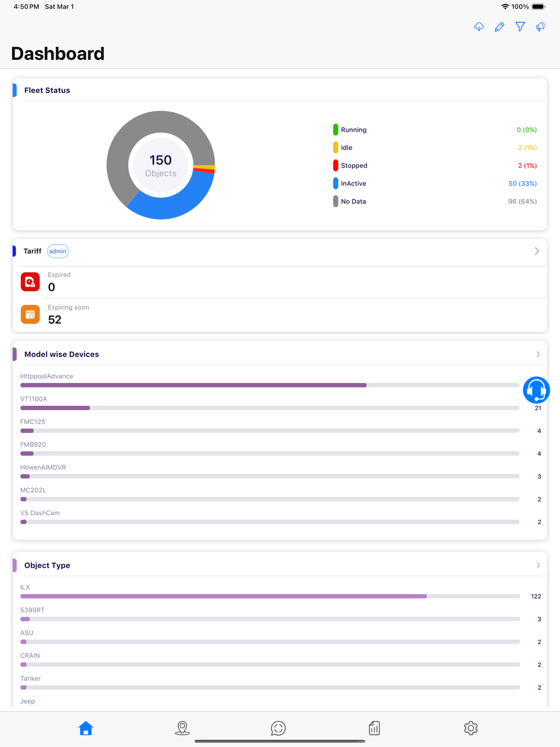This screenshot has width=560, height=747.
Task: Tap the orange Expiring soon calendar icon
Action: point(30,314)
